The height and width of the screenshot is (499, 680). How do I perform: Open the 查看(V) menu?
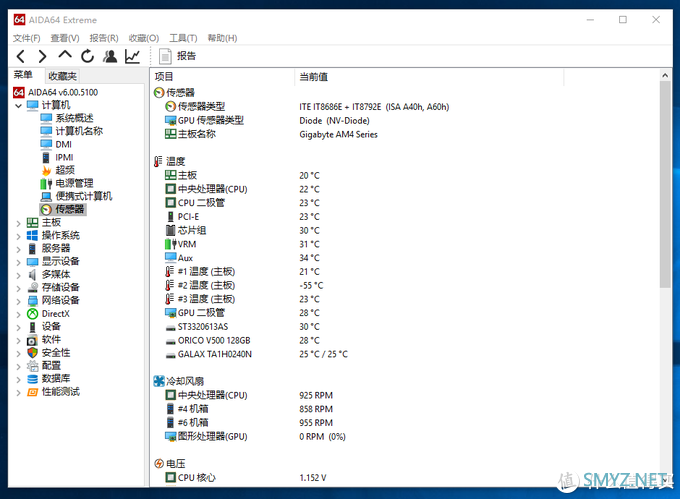65,38
